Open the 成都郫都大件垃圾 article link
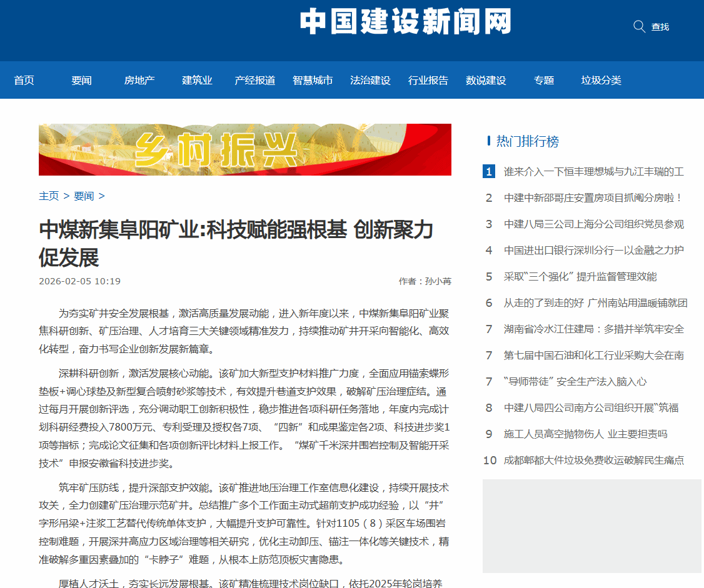The image size is (704, 588). click(593, 461)
